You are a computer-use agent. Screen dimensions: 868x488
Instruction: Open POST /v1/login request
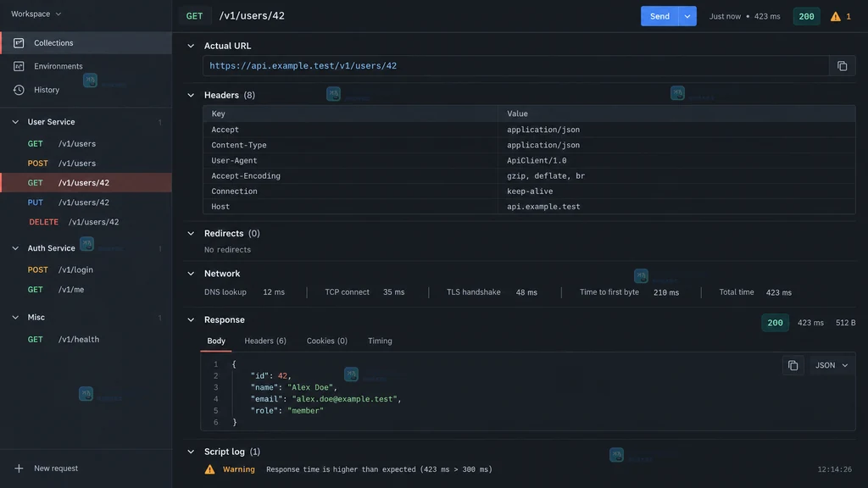(86, 269)
